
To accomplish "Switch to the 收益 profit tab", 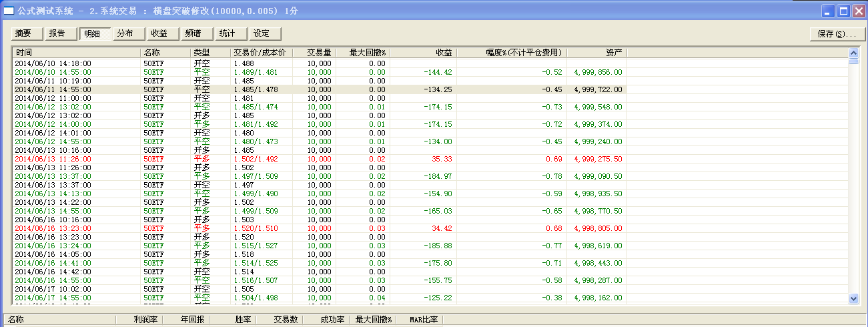I will click(x=162, y=33).
